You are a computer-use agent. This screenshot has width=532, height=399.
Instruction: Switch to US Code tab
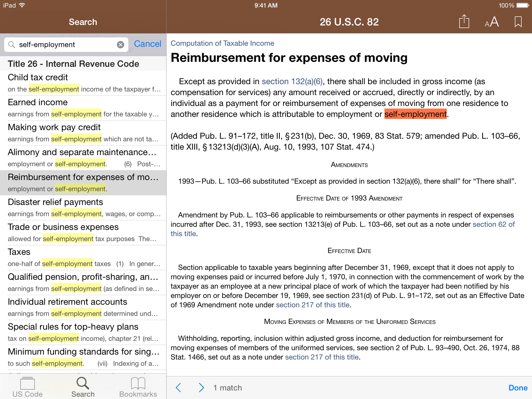[28, 387]
